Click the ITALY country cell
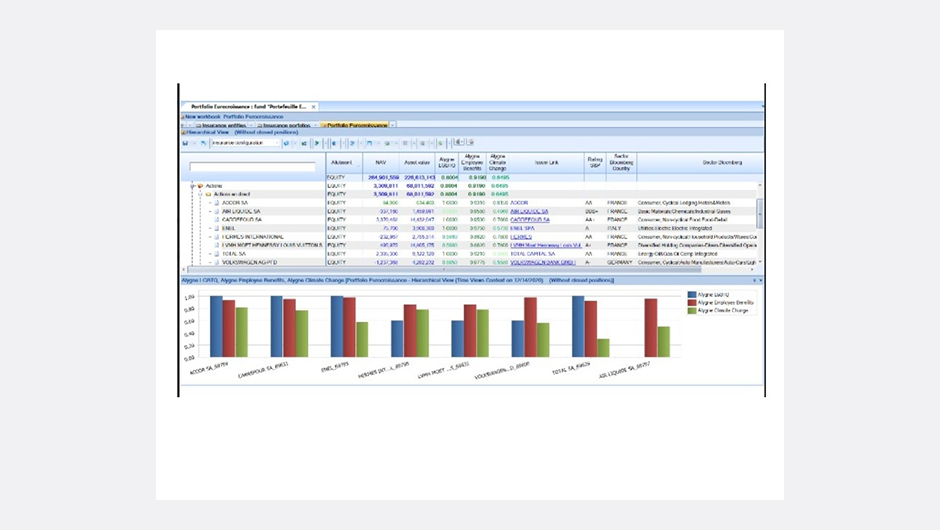This screenshot has width=940, height=530. (614, 228)
